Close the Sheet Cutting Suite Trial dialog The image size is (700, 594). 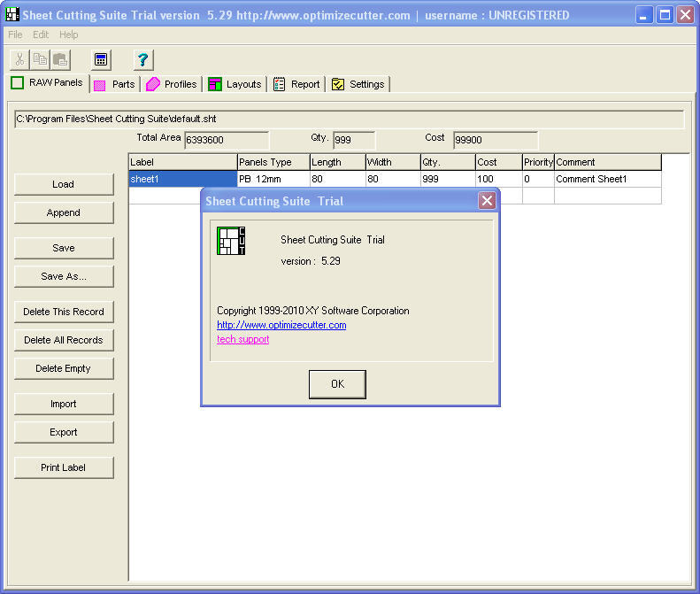[487, 201]
